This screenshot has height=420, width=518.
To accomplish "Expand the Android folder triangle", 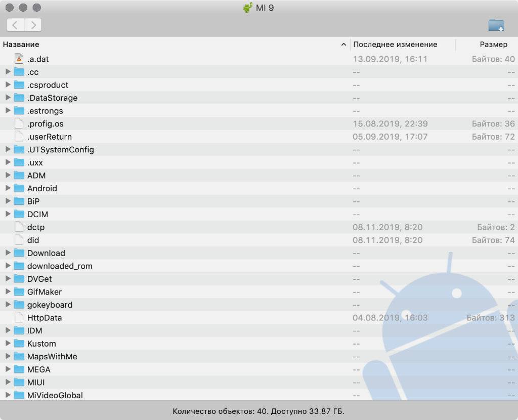I will (8, 188).
